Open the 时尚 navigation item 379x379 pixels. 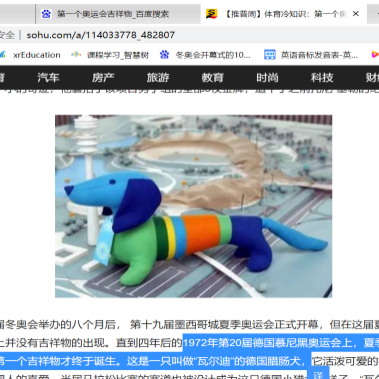(267, 77)
